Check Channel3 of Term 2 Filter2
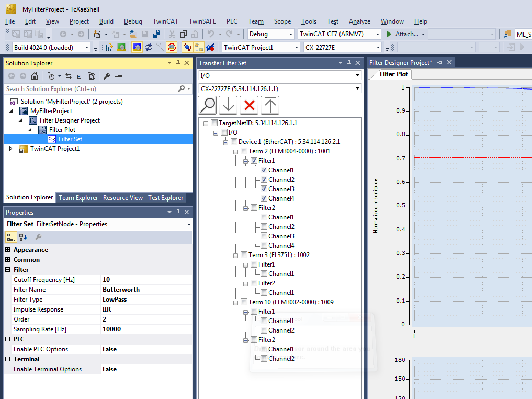Screen dimensions: 532x399 click(x=264, y=236)
